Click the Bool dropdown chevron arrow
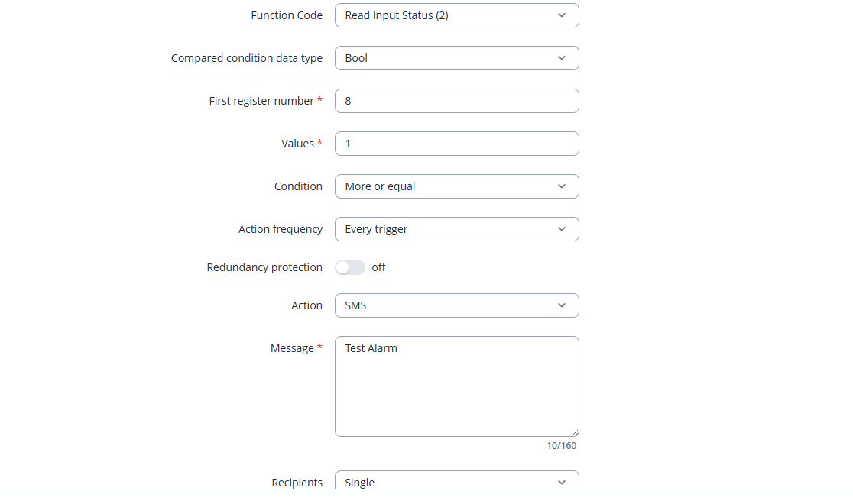The width and height of the screenshot is (853, 504). pos(562,58)
